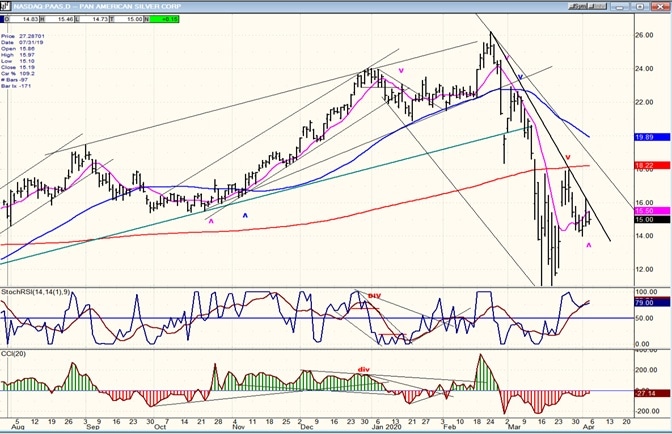
Task: Click the 50.00 StochRSI axis label
Action: tap(645, 318)
